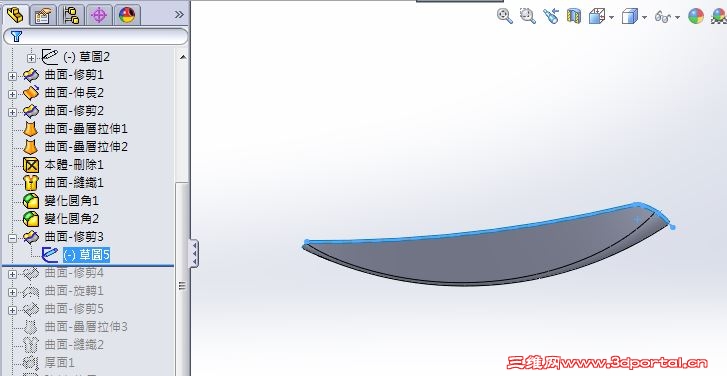
Task: Select the 曲面-修剪2 feature
Action: click(74, 111)
